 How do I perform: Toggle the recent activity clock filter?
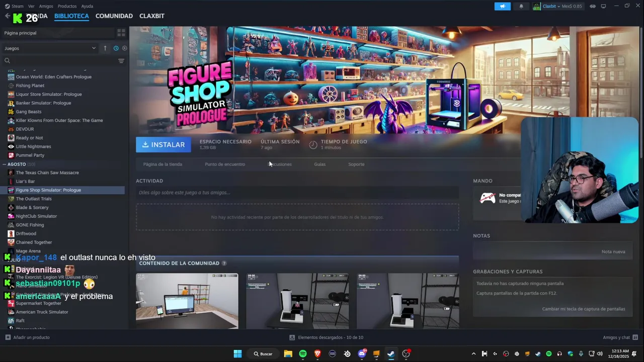(116, 48)
